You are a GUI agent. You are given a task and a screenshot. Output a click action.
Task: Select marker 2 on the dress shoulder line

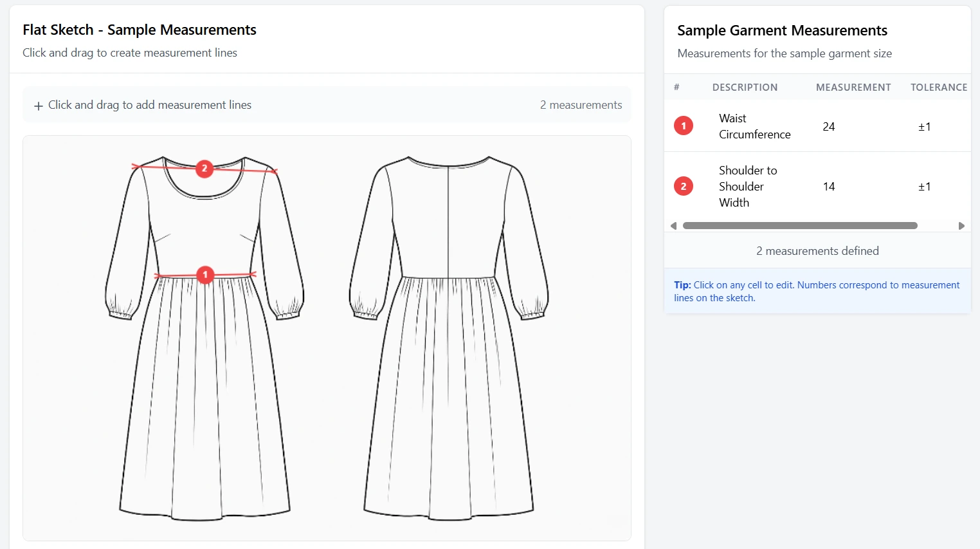(204, 169)
